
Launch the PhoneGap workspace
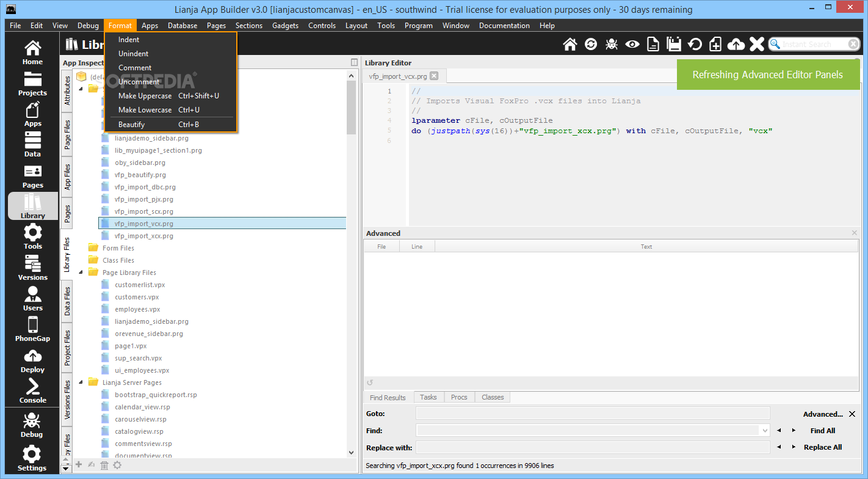[x=32, y=329]
